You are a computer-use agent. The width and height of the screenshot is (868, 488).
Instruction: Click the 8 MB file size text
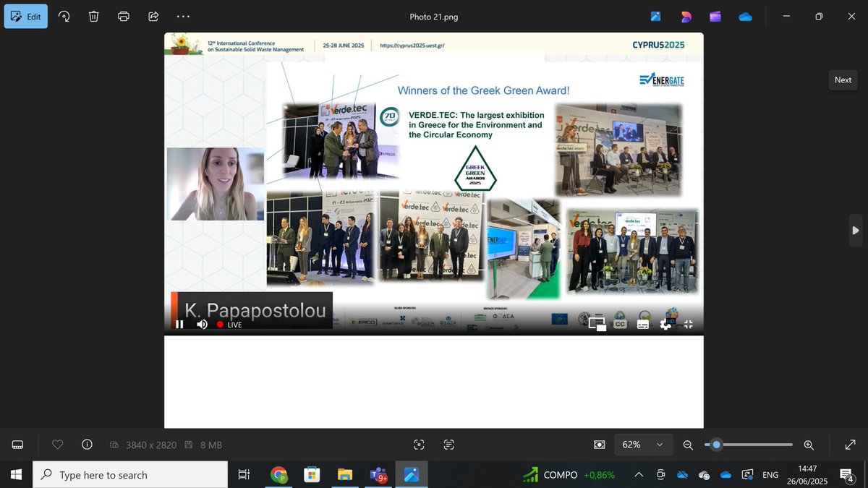[x=210, y=445]
